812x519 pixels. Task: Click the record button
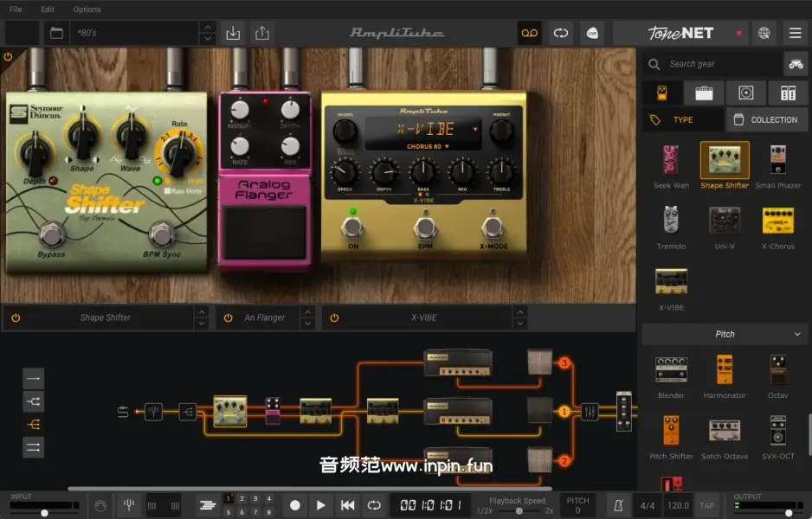tap(294, 505)
